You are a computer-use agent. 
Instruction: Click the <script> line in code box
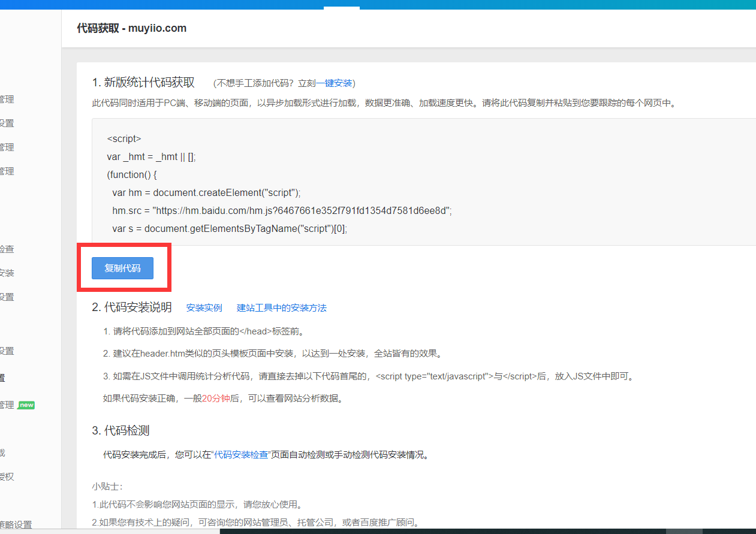[x=124, y=138]
